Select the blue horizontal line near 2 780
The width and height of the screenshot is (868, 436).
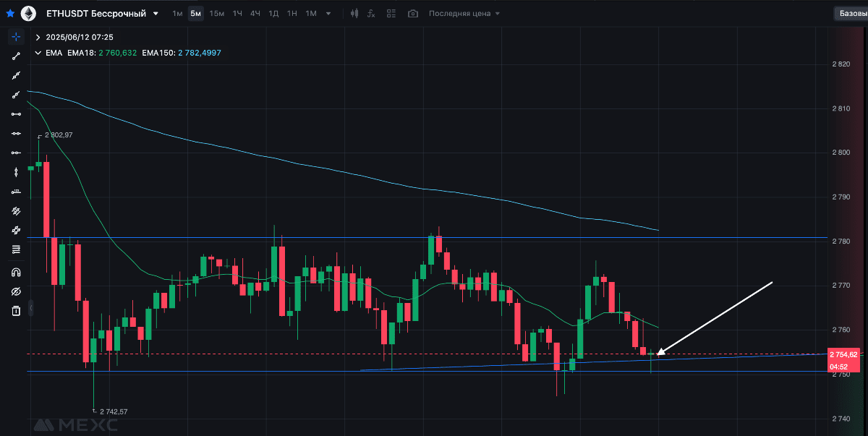[427, 237]
